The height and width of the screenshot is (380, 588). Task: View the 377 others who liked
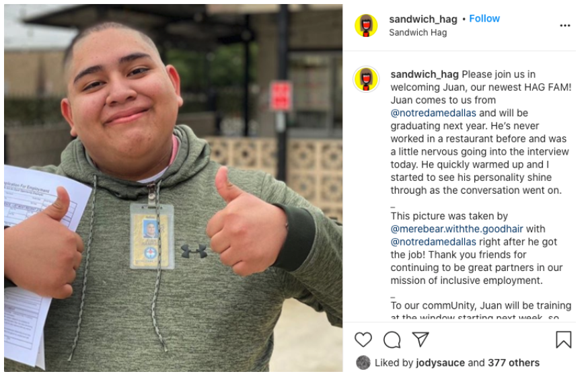[513, 363]
